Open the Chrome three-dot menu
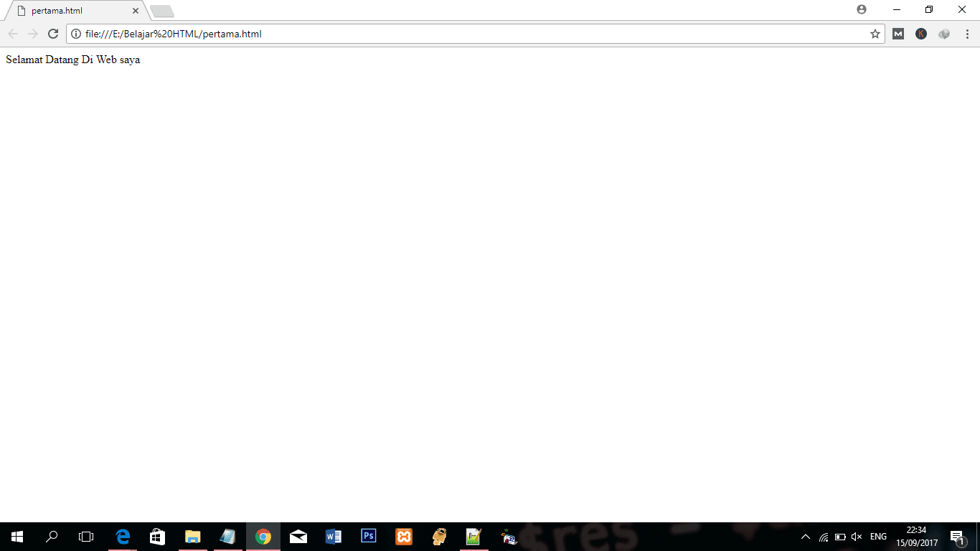 [967, 34]
